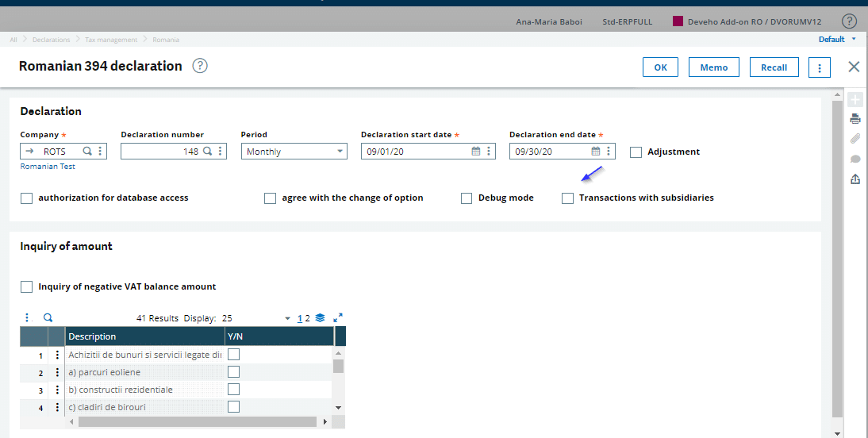The width and height of the screenshot is (868, 438).
Task: Tick Y/N for cladiri de birouri row
Action: 233,407
